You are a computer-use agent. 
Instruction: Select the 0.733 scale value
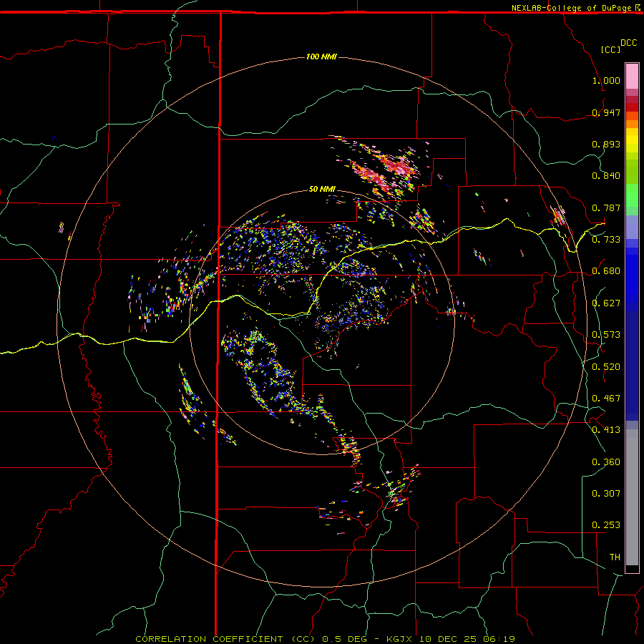coord(606,240)
